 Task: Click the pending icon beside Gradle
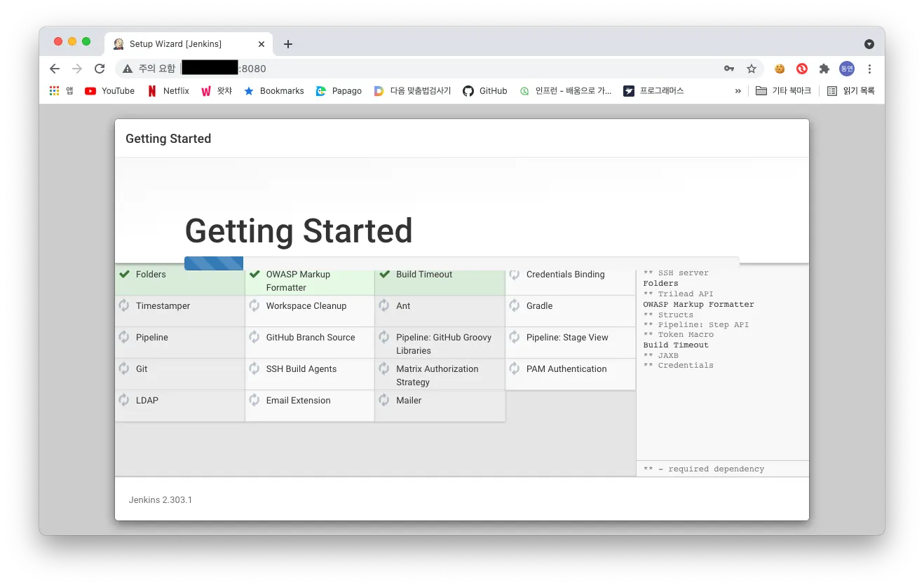[515, 305]
